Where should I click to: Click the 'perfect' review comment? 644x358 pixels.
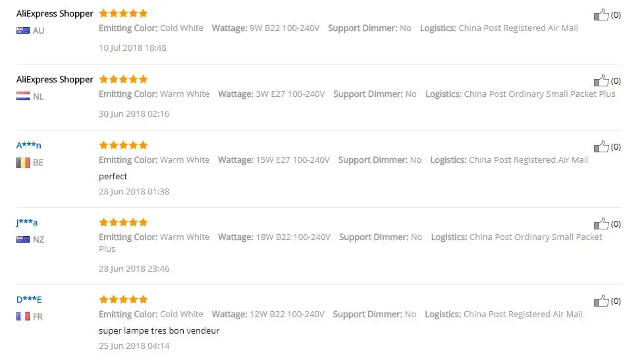point(113,176)
